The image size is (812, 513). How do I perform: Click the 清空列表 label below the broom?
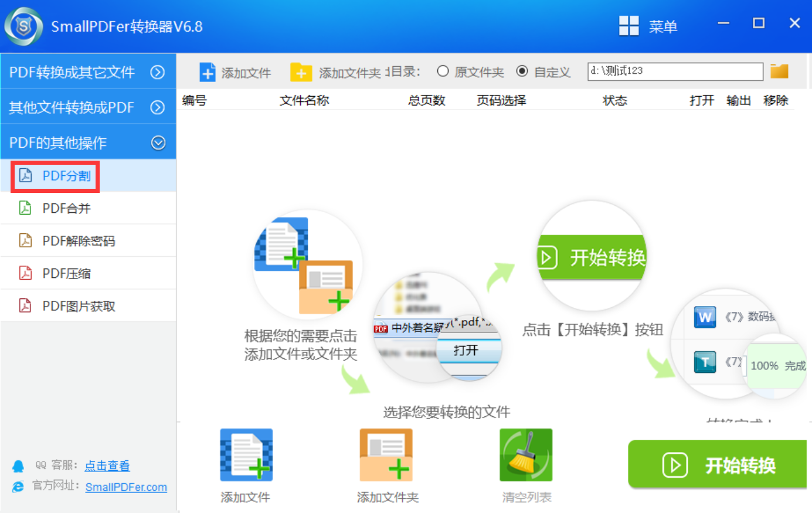(526, 497)
